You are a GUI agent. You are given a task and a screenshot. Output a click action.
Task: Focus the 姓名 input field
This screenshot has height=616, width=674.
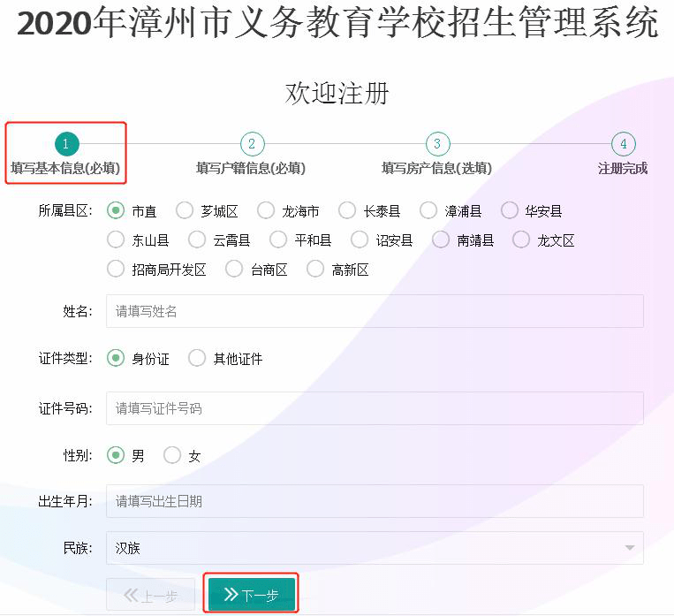pyautogui.click(x=375, y=311)
